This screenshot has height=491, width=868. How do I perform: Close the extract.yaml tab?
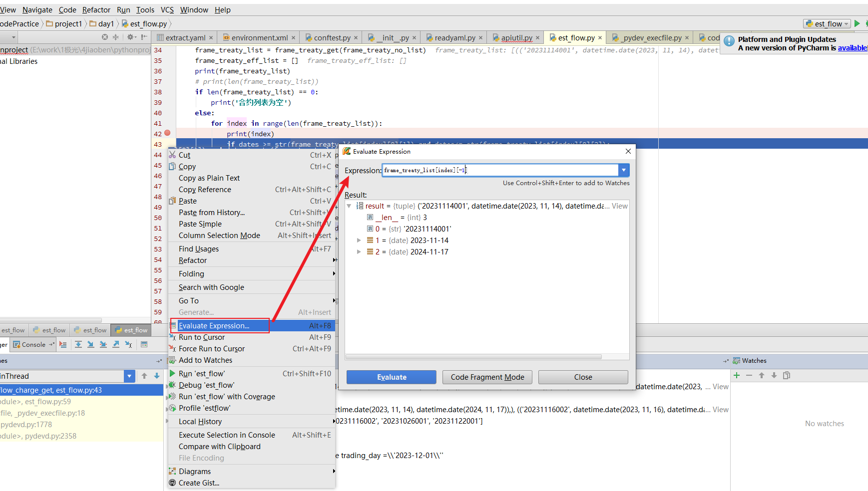click(x=211, y=38)
